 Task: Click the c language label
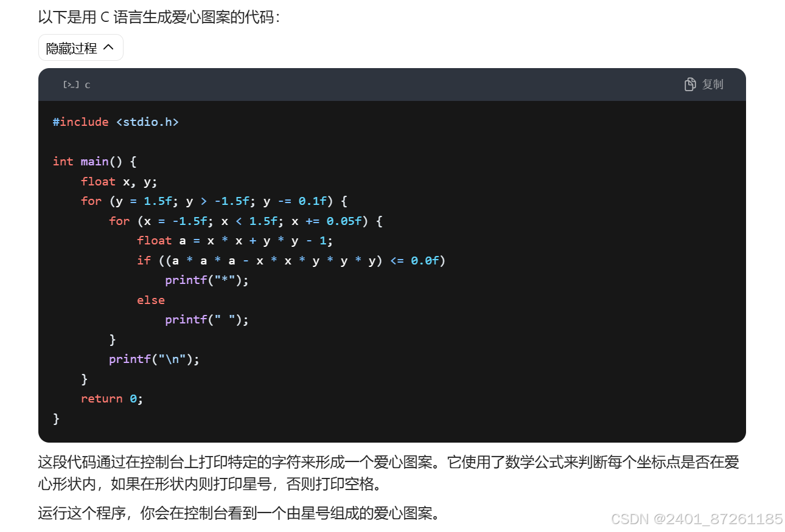87,85
